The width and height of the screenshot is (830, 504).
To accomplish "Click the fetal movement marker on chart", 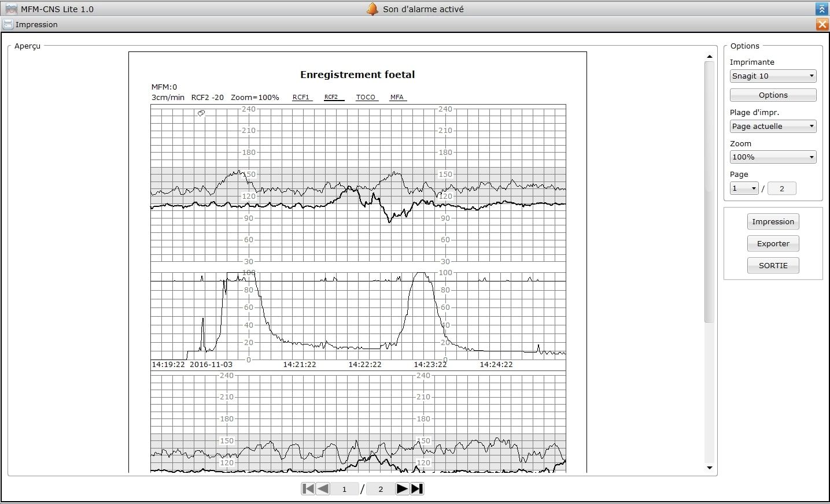I will pos(201,113).
